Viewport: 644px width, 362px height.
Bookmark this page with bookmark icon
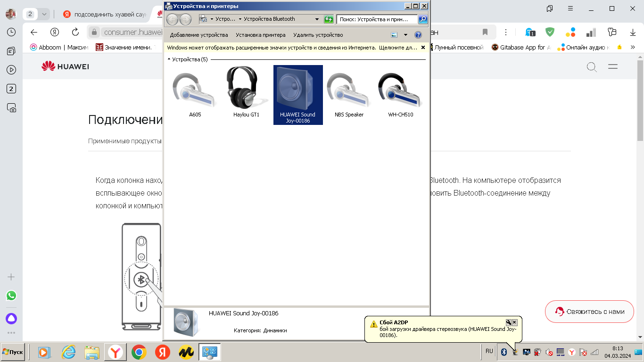(x=485, y=32)
